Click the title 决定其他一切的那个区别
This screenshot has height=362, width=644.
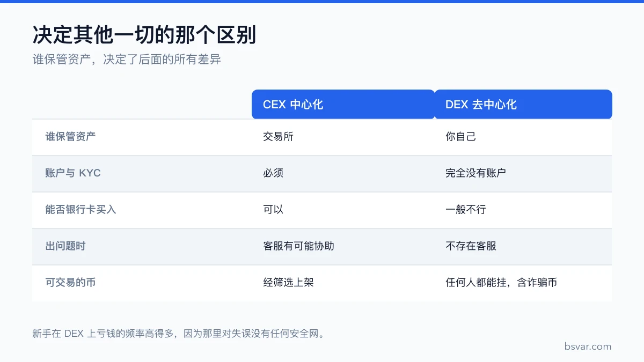pyautogui.click(x=144, y=35)
